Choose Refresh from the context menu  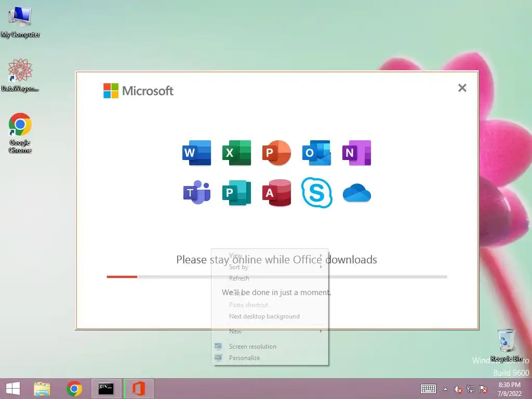click(x=270, y=278)
